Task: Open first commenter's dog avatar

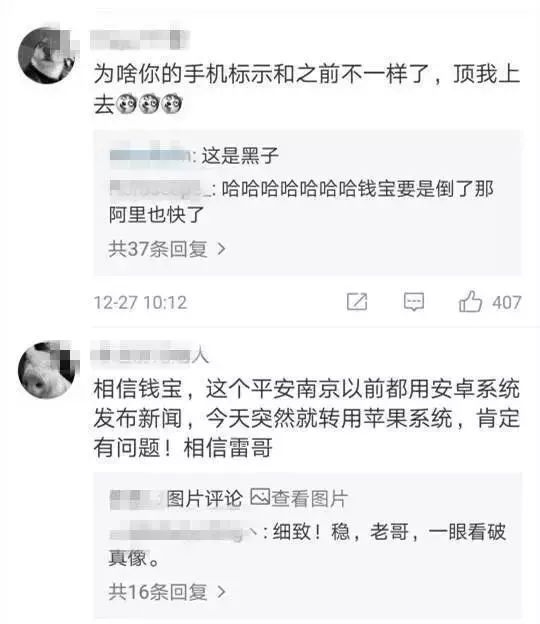Action: (47, 55)
